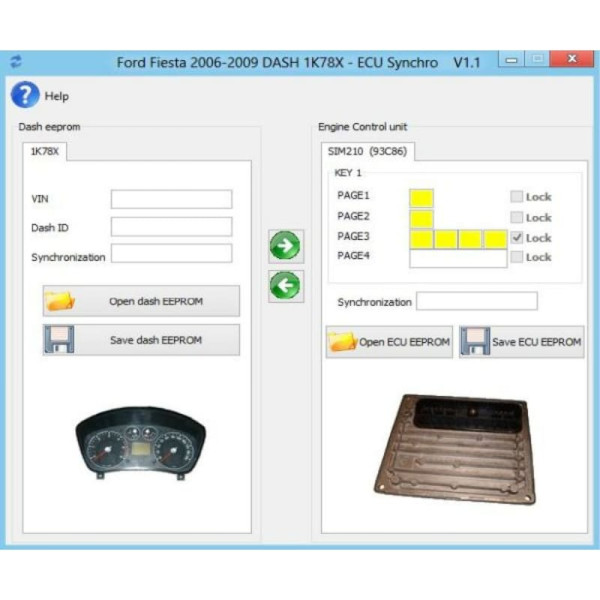Click the instrument cluster dashboard image
600x600 pixels.
tap(140, 443)
